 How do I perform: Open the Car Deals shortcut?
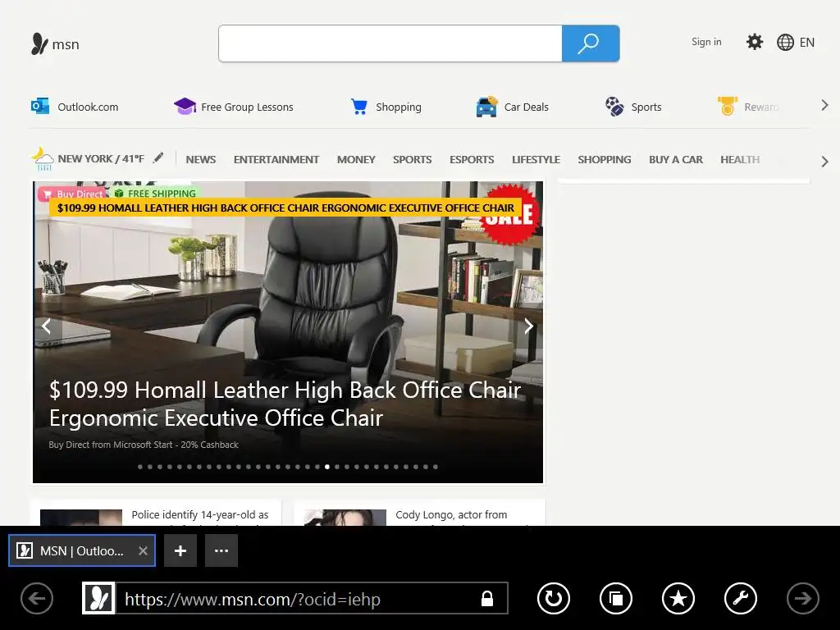(x=512, y=107)
